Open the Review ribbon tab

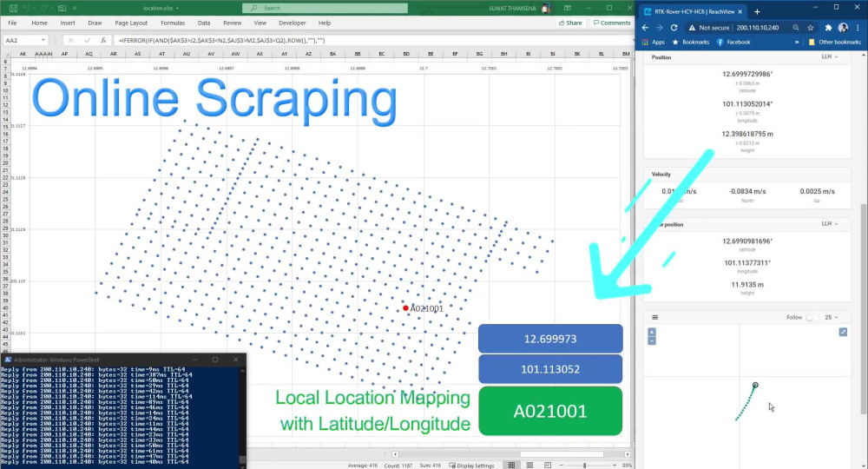click(232, 23)
